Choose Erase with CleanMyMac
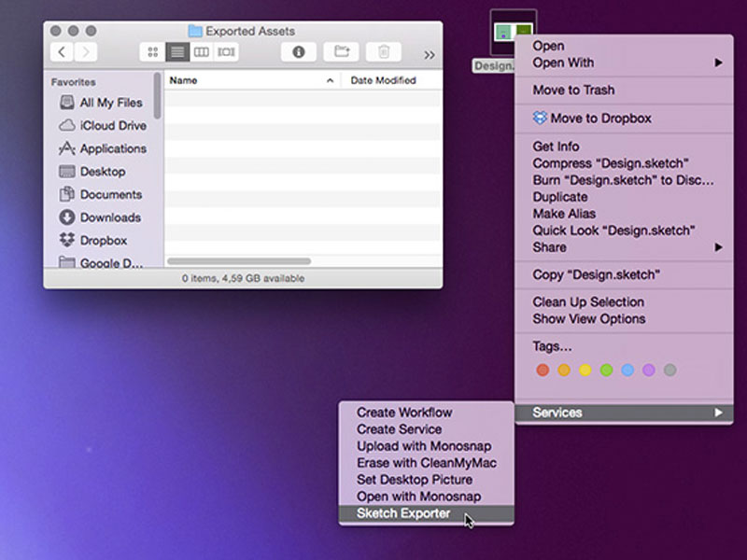 [427, 463]
